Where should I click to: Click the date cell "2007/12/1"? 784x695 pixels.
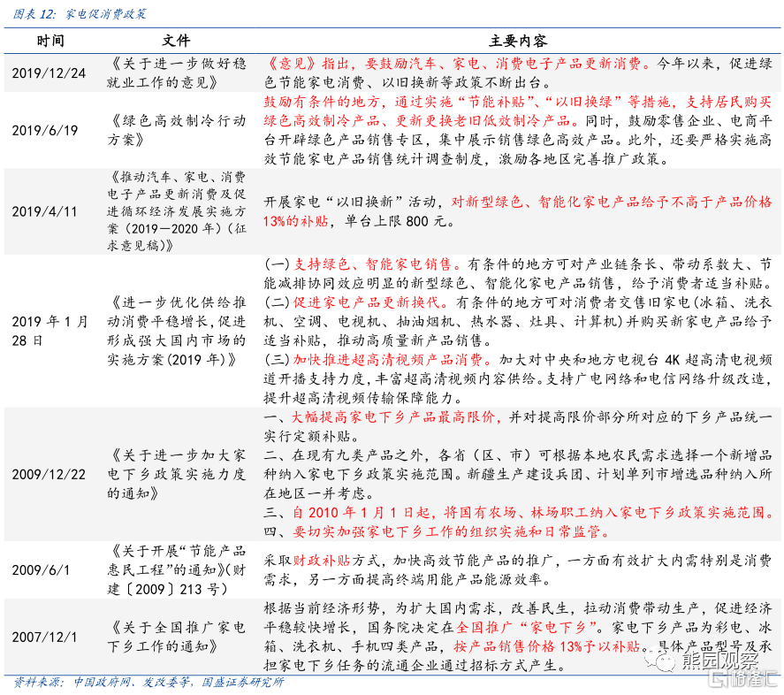pos(44,637)
